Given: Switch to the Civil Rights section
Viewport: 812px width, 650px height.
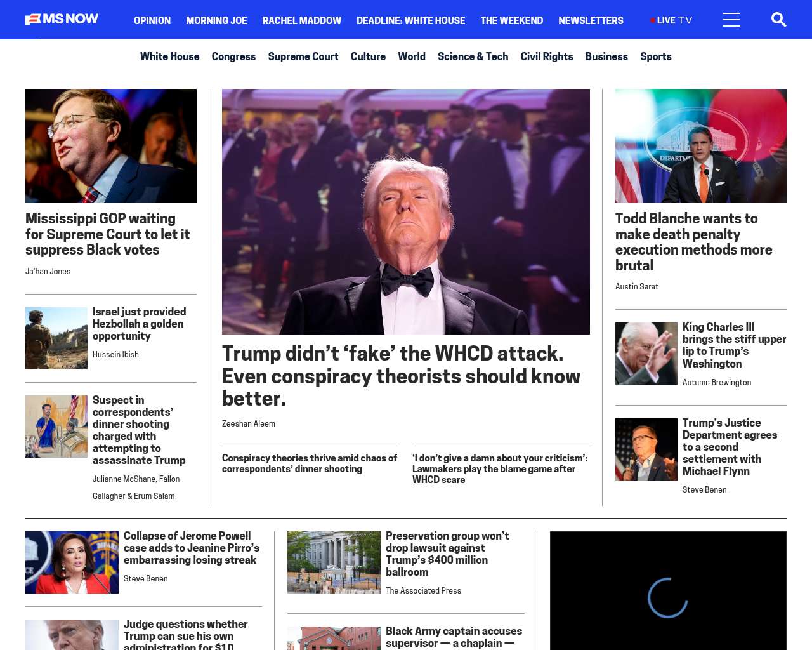Looking at the screenshot, I should pos(547,56).
